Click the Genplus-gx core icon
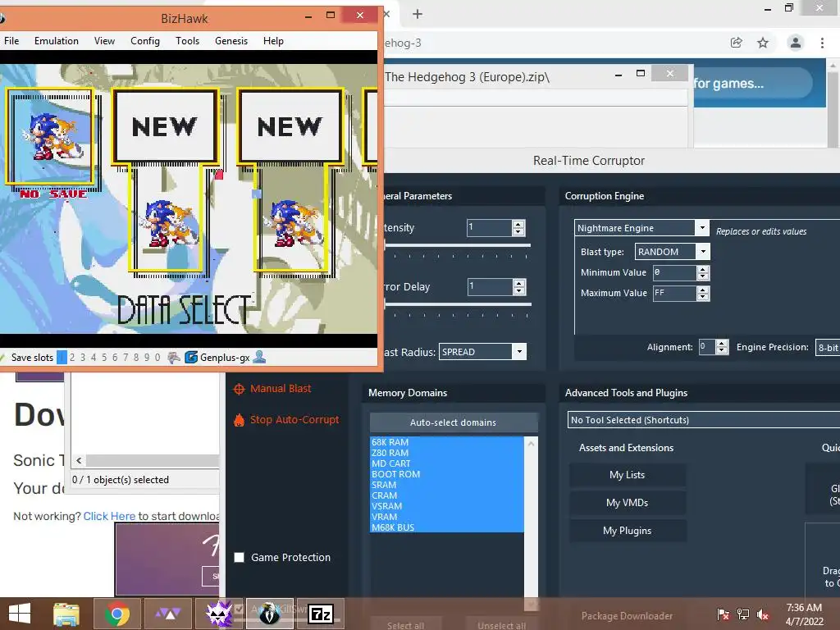 (190, 358)
